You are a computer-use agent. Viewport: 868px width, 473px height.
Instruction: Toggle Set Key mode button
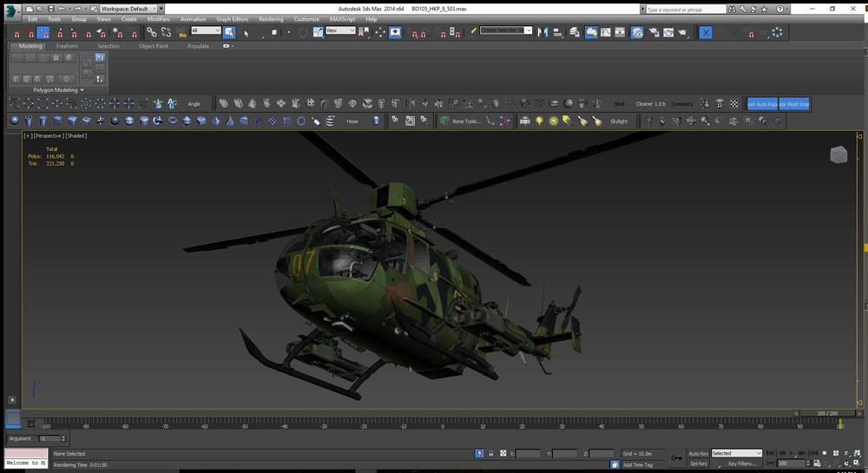point(698,463)
